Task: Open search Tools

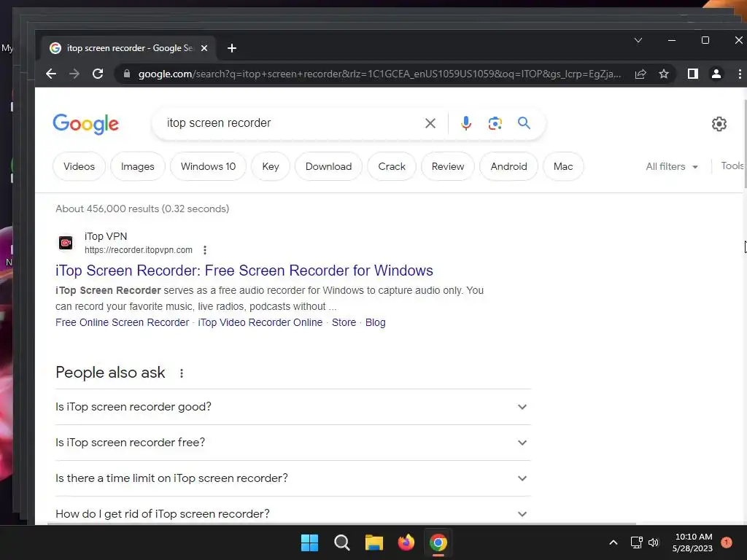Action: coord(732,166)
